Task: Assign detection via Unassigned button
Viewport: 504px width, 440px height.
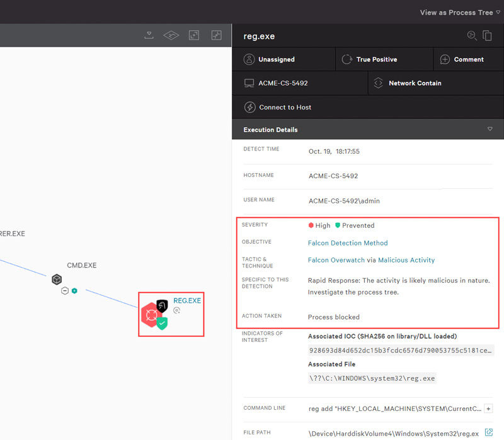Action: 283,59
